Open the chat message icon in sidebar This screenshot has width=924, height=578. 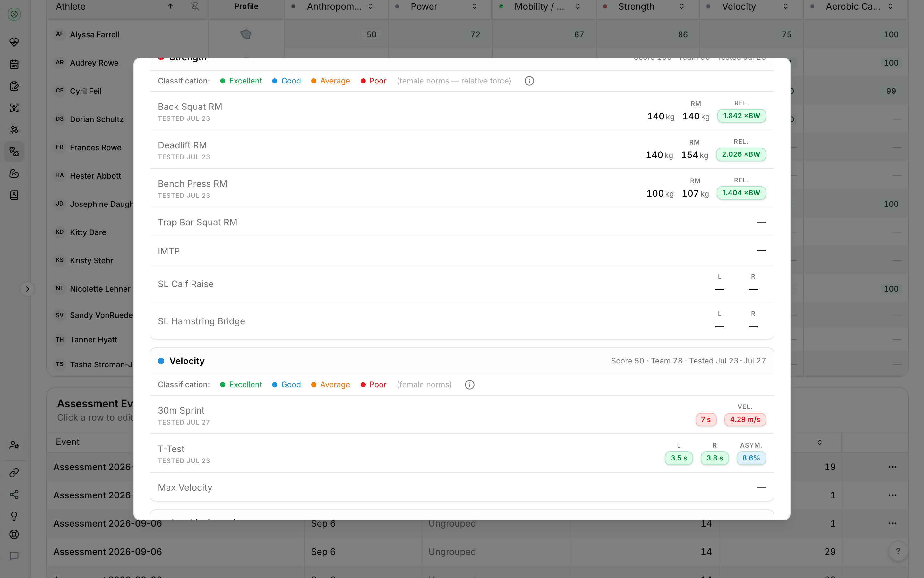tap(14, 556)
